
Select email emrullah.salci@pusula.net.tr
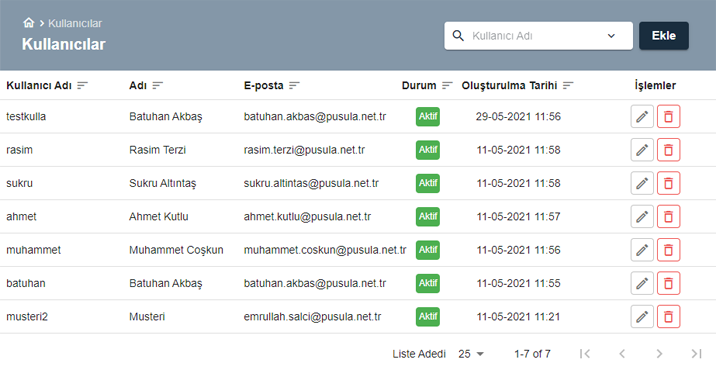[x=312, y=316]
